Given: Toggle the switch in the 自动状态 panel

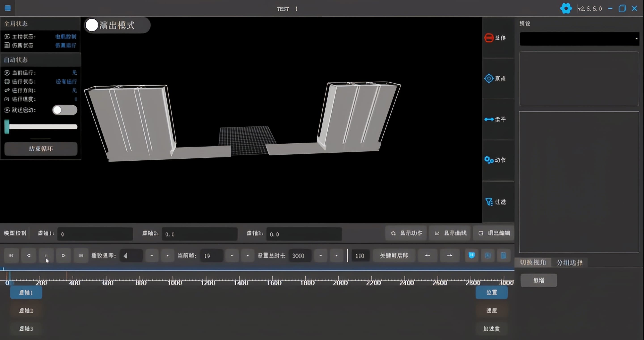Looking at the screenshot, I should click(64, 110).
